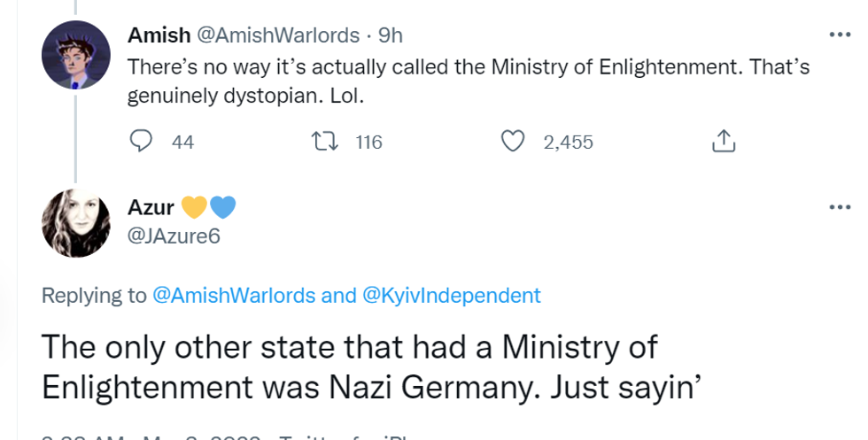Click @KyivIndependent mention link
Screen dimensions: 868x440
point(452,296)
